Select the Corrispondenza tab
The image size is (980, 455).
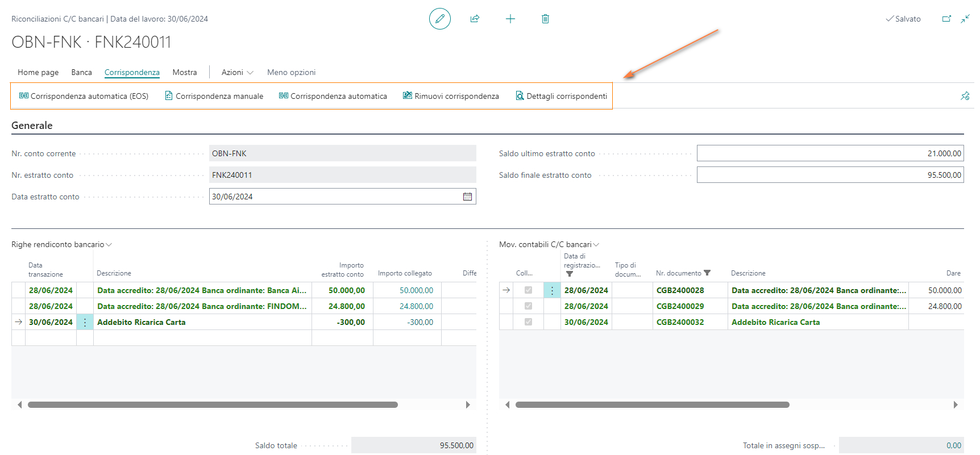coord(132,72)
